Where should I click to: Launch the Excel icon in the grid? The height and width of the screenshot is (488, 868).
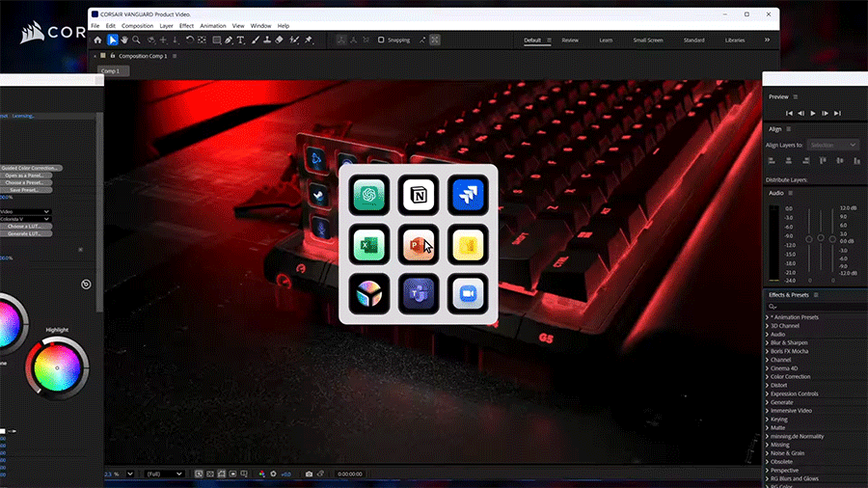point(369,245)
